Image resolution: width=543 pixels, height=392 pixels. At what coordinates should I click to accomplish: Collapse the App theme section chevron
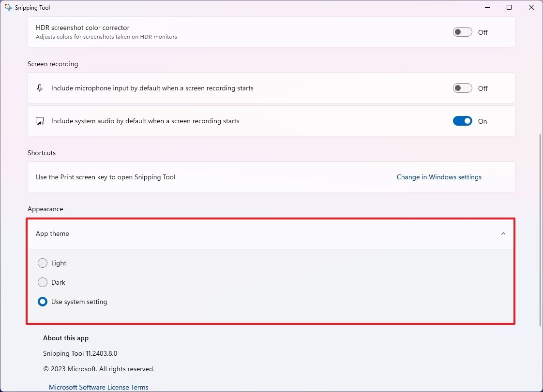tap(502, 233)
